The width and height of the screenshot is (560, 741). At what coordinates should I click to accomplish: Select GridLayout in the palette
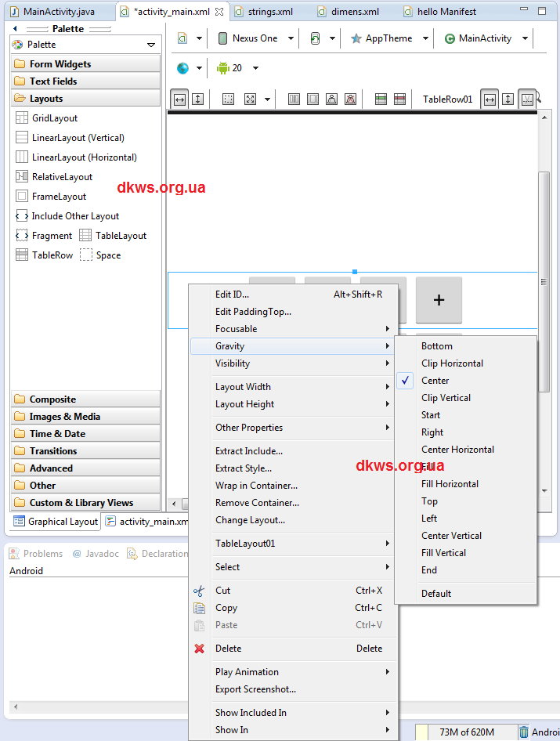pyautogui.click(x=47, y=118)
